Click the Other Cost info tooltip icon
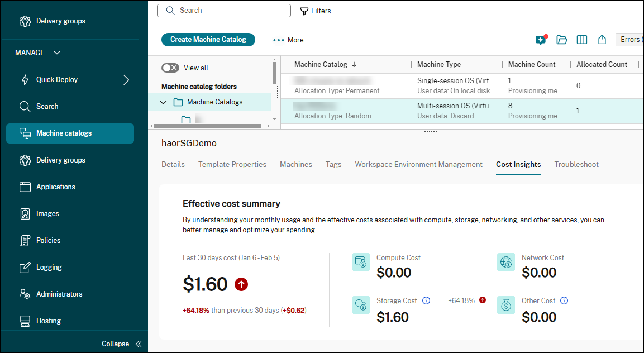Screen dimensions: 644x353 click(x=564, y=300)
